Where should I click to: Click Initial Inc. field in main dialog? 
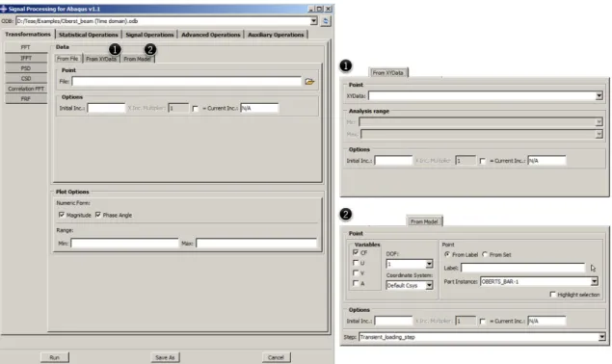pos(106,108)
